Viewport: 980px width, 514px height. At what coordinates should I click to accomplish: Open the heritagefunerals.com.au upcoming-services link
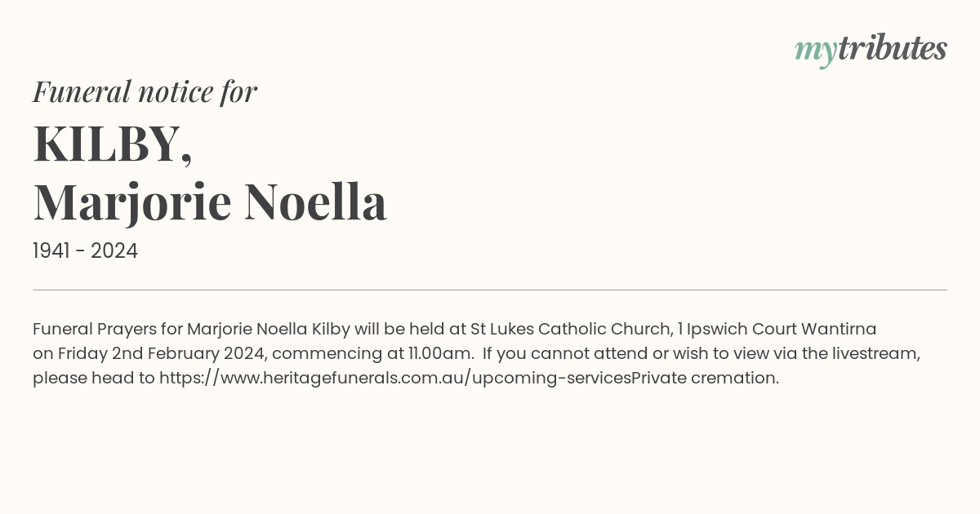coord(395,379)
